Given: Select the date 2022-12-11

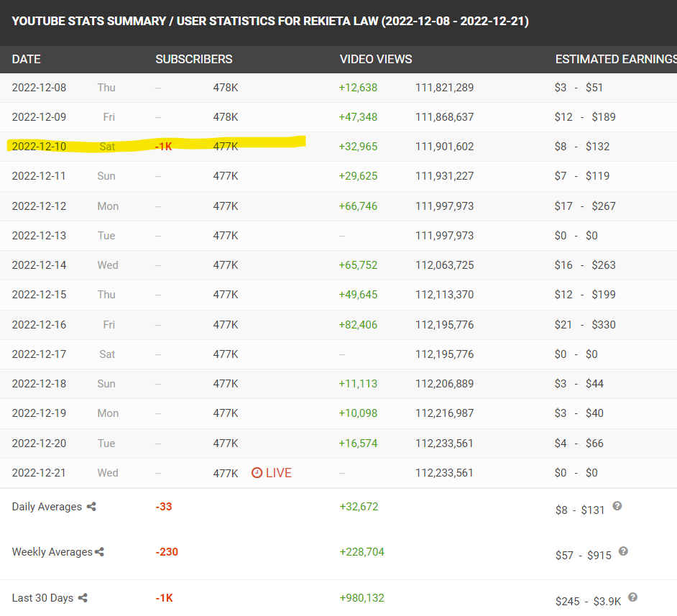Looking at the screenshot, I should click(39, 176).
